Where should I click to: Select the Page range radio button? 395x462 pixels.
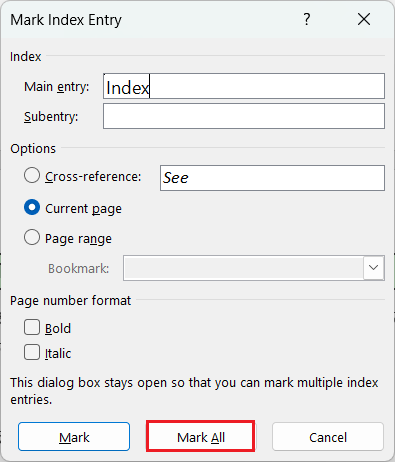tap(32, 237)
